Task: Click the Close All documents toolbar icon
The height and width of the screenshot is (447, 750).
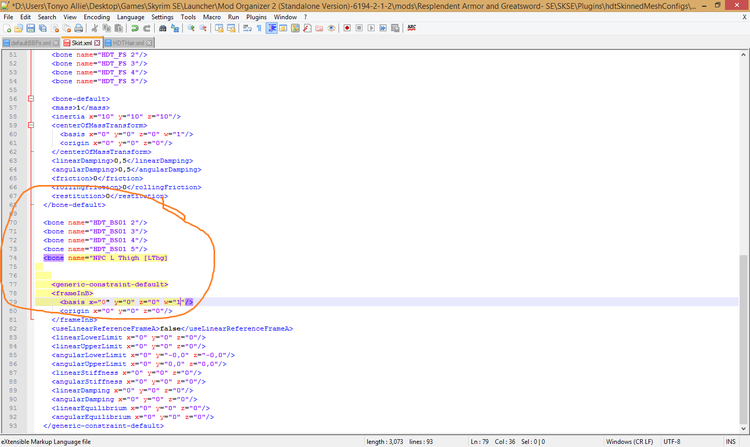Action: [x=66, y=29]
